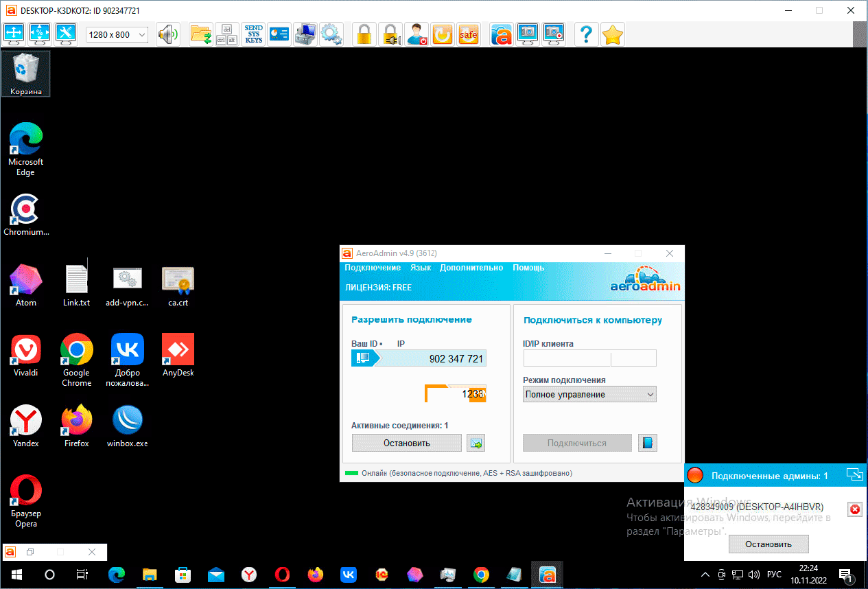
Task: Click the computer toolbox toolbar icon
Action: 305,34
